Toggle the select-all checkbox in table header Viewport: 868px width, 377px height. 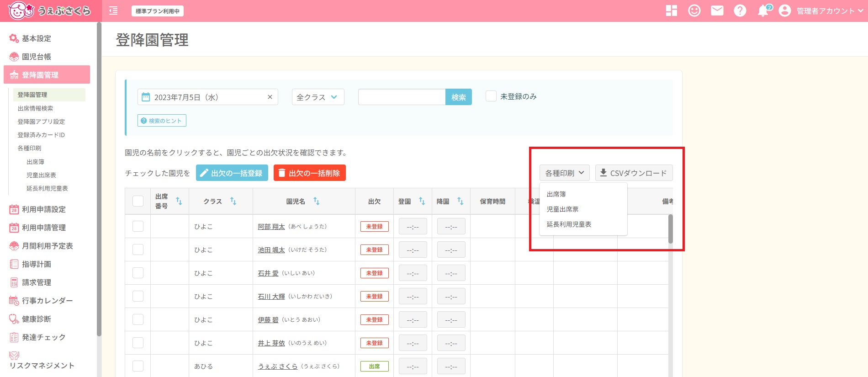138,201
